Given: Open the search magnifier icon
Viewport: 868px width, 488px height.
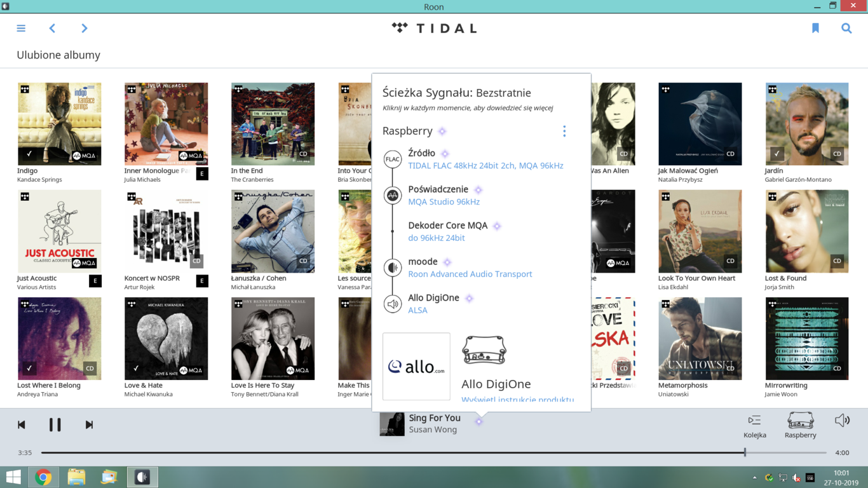Looking at the screenshot, I should tap(846, 28).
